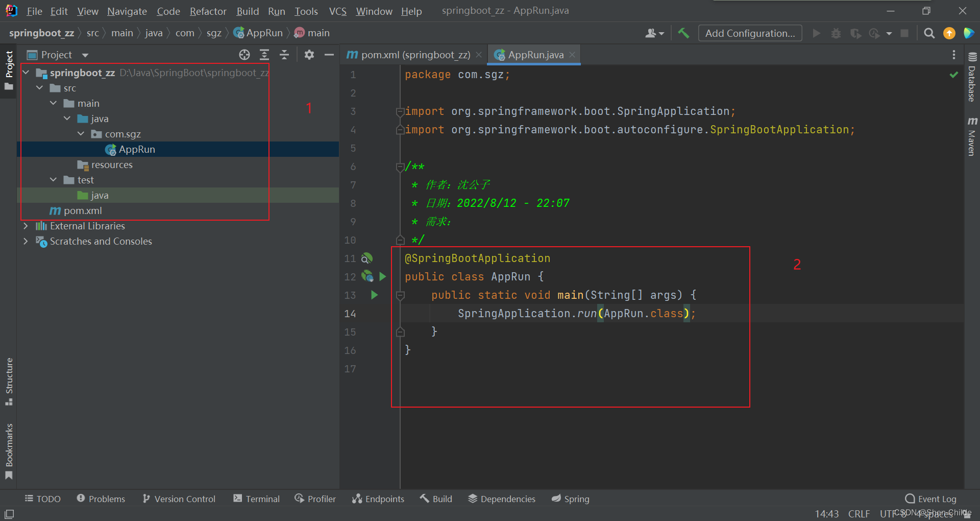Click Select Opened File target icon
The height and width of the screenshot is (521, 980).
[x=244, y=55]
